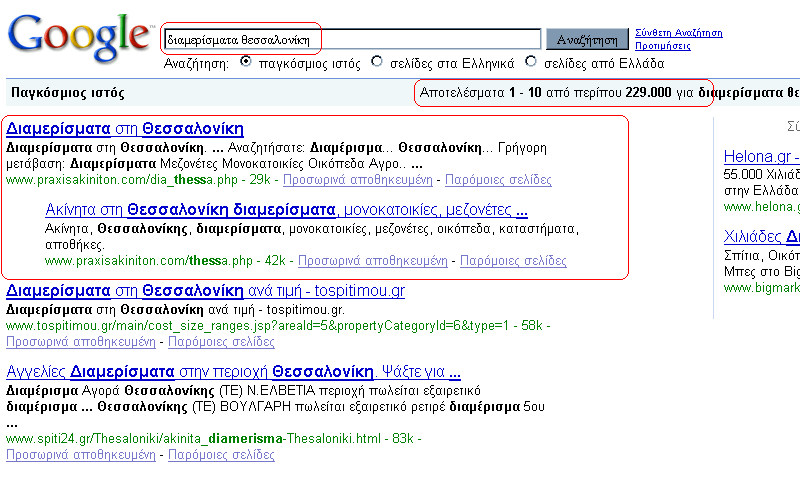Open first result Διαμερίσματα στη Θεσσαλονίκη

click(x=125, y=129)
